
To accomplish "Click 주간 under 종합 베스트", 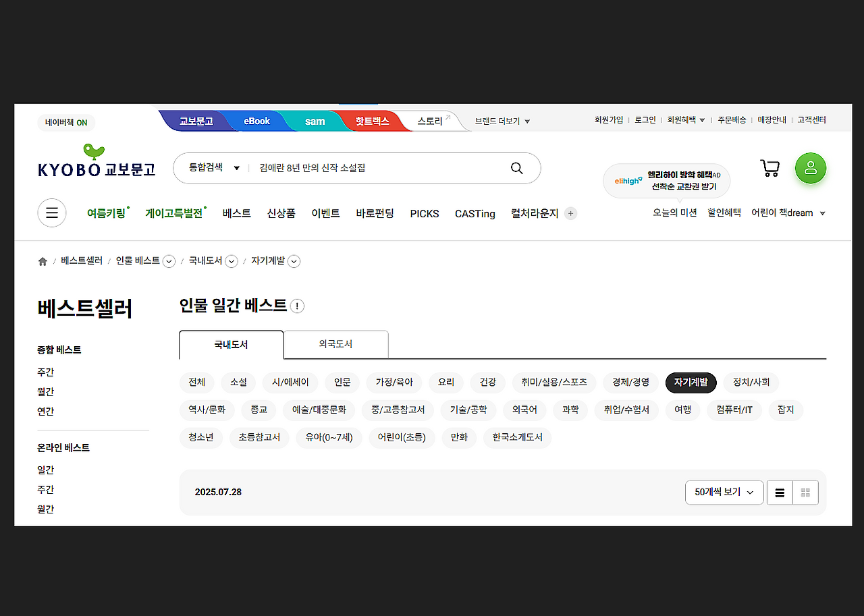I will [45, 372].
